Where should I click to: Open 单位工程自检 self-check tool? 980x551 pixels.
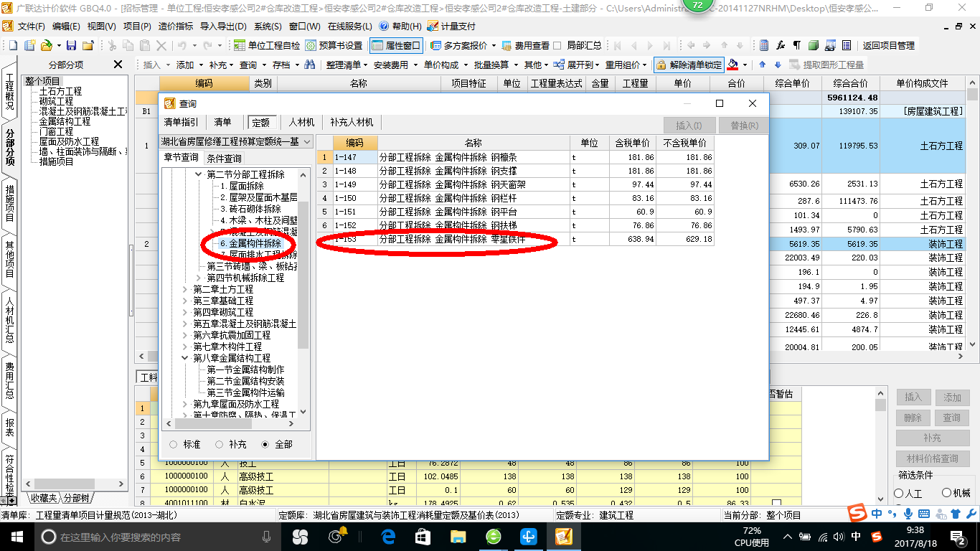(267, 45)
